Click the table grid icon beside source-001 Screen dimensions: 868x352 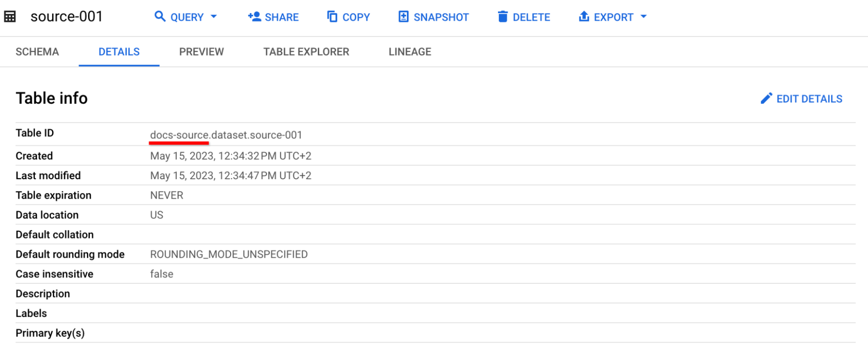click(x=10, y=16)
